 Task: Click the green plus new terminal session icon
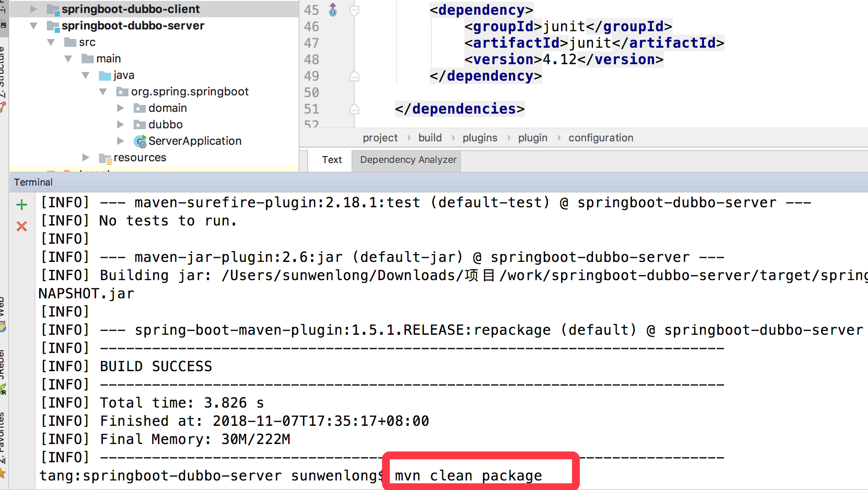(21, 205)
